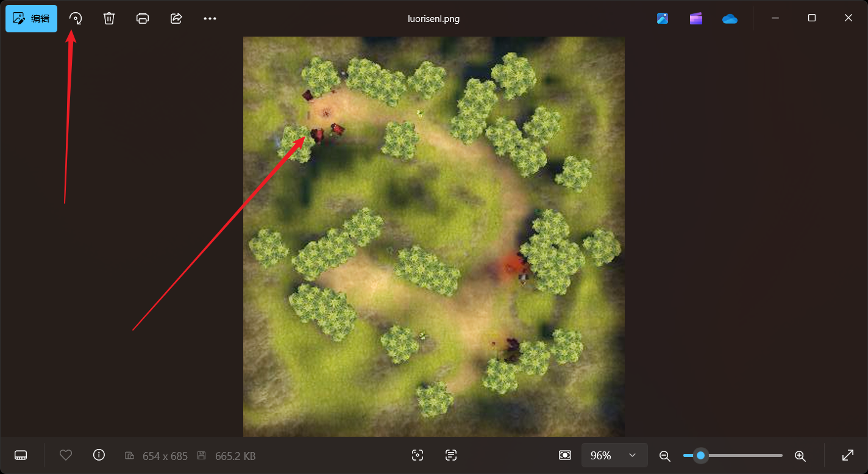Click the scan text icon

pyautogui.click(x=451, y=455)
